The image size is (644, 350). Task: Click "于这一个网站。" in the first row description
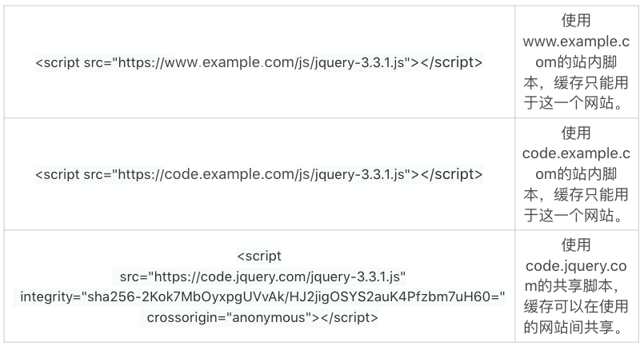575,103
